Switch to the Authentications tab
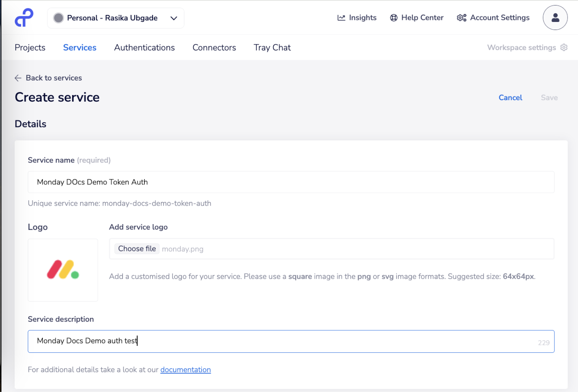 pos(144,47)
